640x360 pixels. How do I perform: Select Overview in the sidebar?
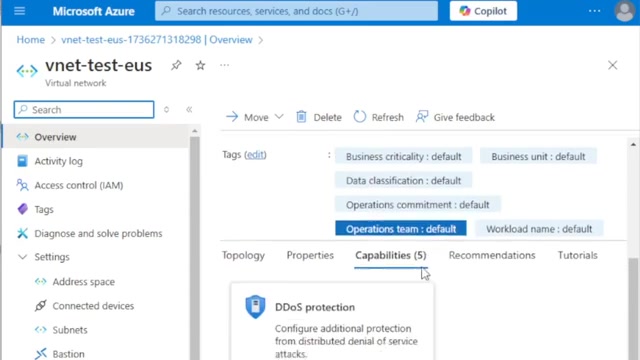(x=96, y=137)
